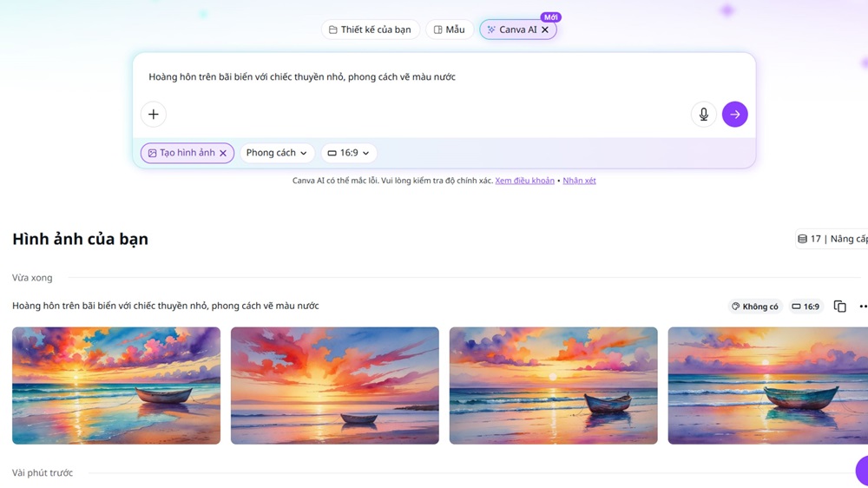Switch to the Mẫu tab
This screenshot has height=488, width=868.
449,30
